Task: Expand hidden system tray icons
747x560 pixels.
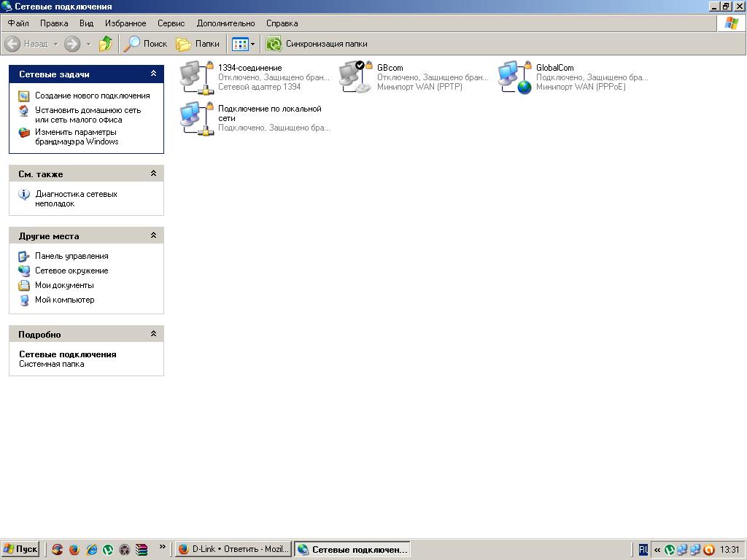Action: [657, 550]
